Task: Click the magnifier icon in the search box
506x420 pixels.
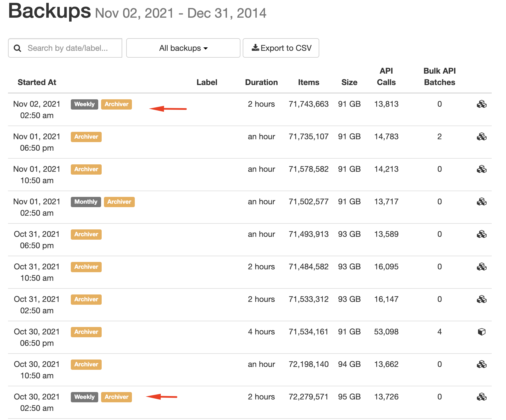Action: [17, 48]
